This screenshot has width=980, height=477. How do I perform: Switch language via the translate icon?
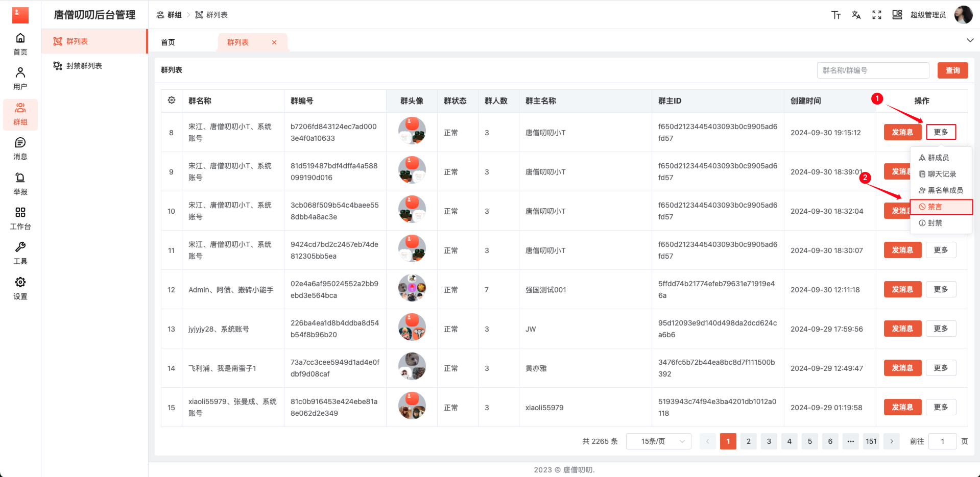[856, 15]
